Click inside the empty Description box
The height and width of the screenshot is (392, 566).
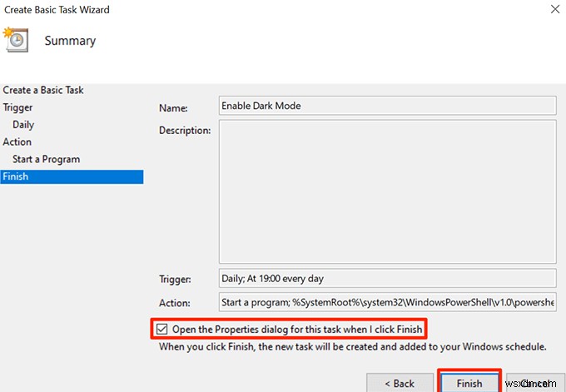(387, 191)
